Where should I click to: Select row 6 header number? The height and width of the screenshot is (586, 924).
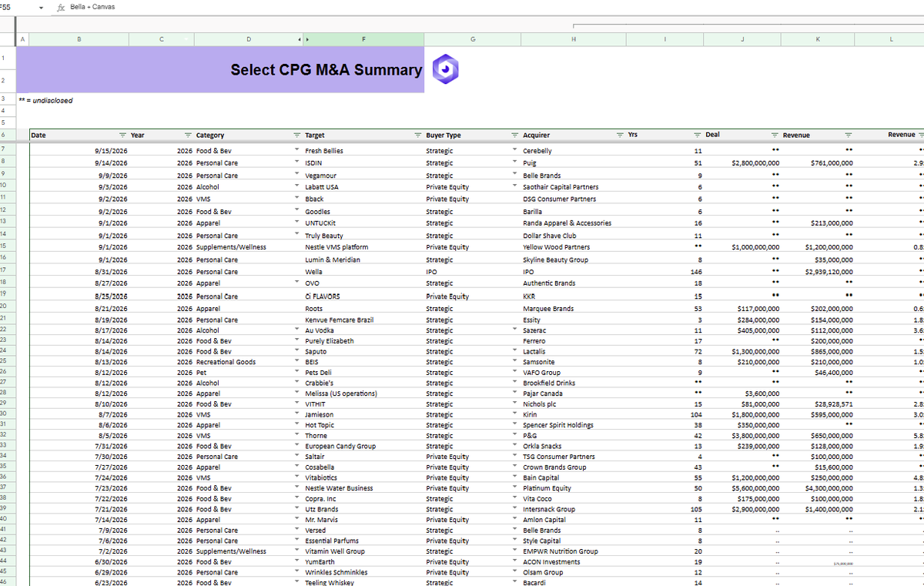(x=8, y=135)
